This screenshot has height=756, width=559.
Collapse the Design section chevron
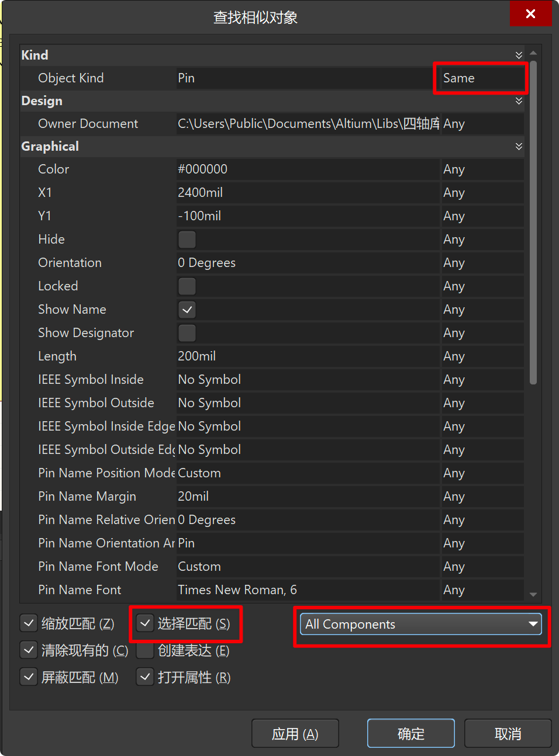pyautogui.click(x=519, y=101)
